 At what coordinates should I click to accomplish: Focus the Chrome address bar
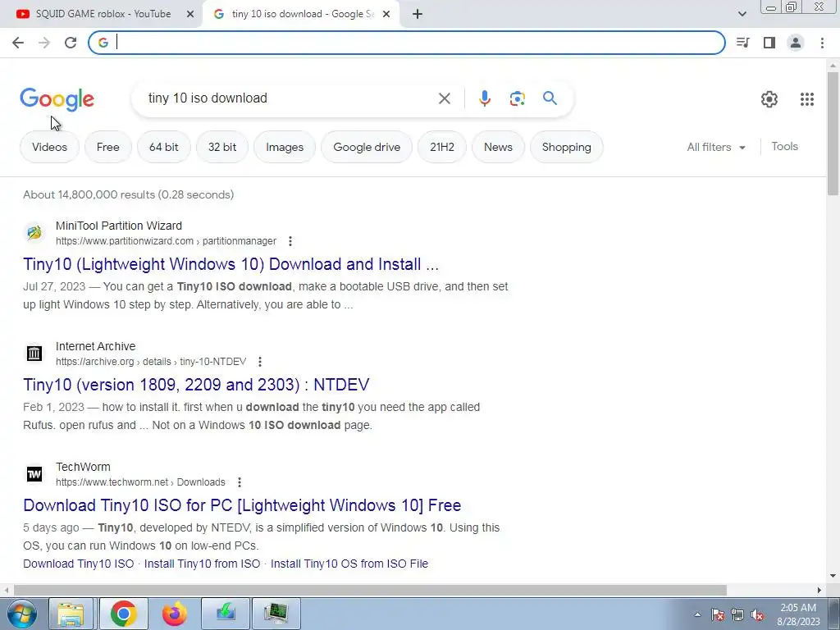tap(407, 43)
